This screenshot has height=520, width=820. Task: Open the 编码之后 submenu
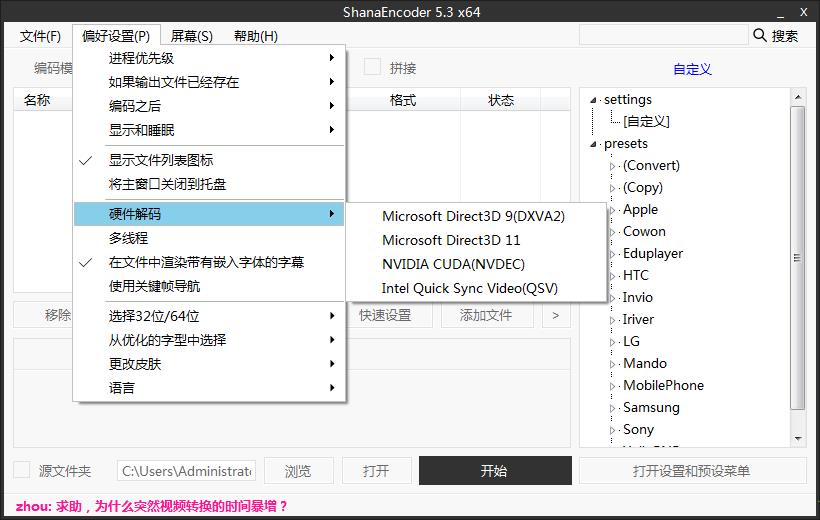[x=209, y=106]
